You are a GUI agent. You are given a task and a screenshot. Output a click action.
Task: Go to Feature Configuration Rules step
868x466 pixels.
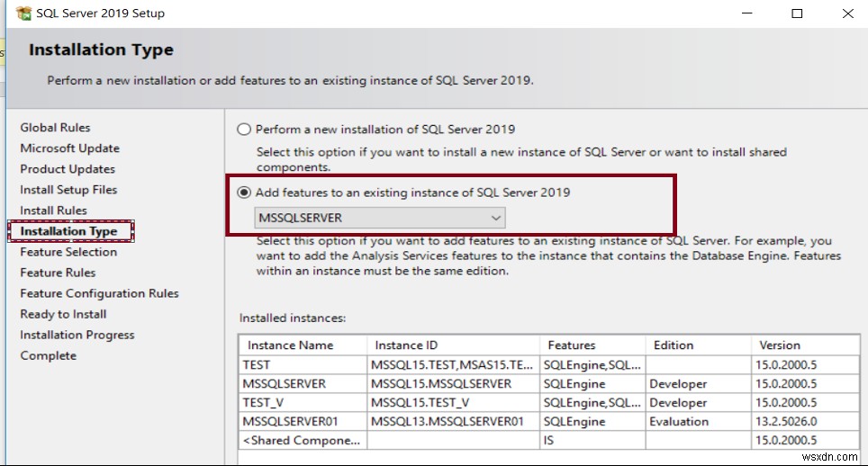pyautogui.click(x=99, y=293)
